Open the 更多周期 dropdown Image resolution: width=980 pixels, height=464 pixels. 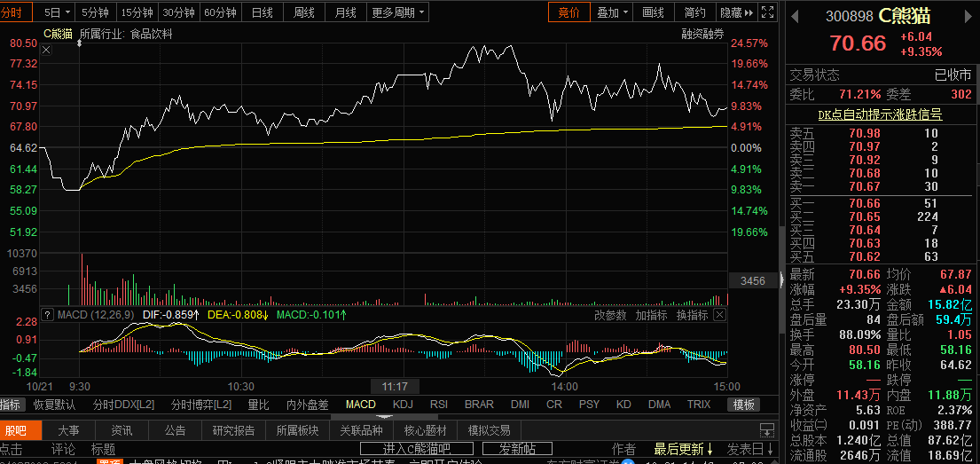[x=397, y=12]
